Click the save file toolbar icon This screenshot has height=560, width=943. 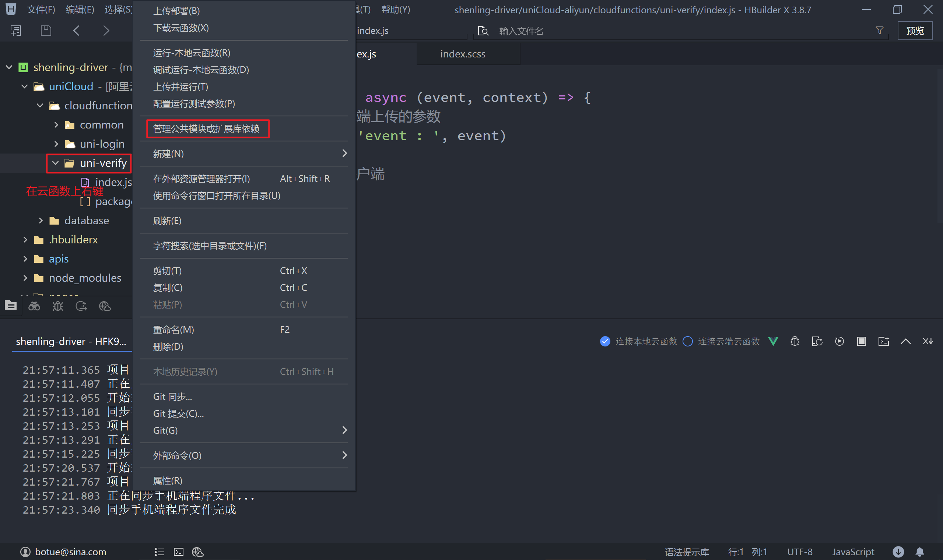pos(46,31)
